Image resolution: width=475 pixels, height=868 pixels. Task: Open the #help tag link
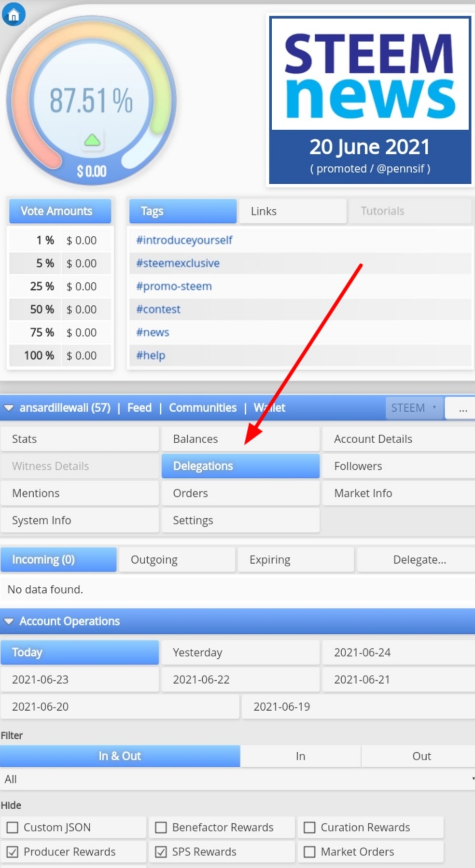pos(151,355)
